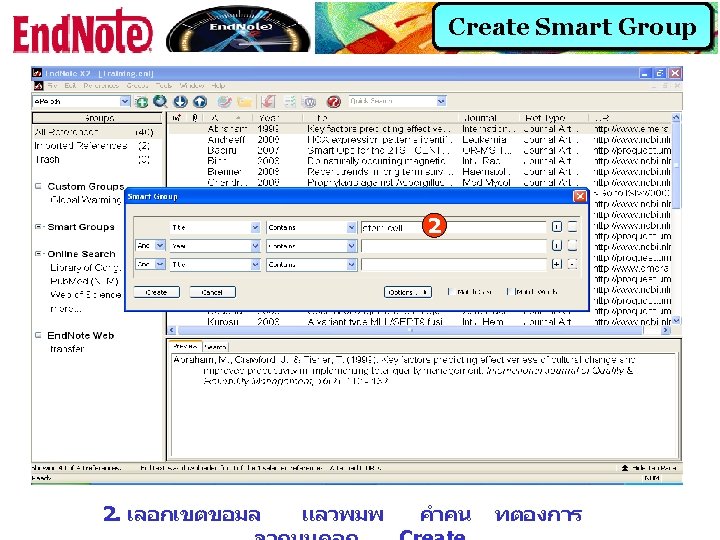Image resolution: width=720 pixels, height=540 pixels.
Task: Click the first row search term field
Action: [453, 227]
